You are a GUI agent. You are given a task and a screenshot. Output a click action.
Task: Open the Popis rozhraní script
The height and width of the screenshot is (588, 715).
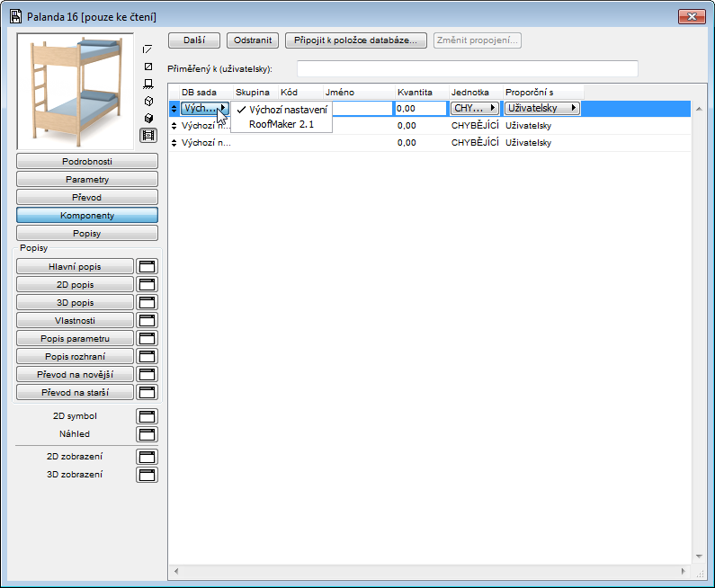[75, 356]
